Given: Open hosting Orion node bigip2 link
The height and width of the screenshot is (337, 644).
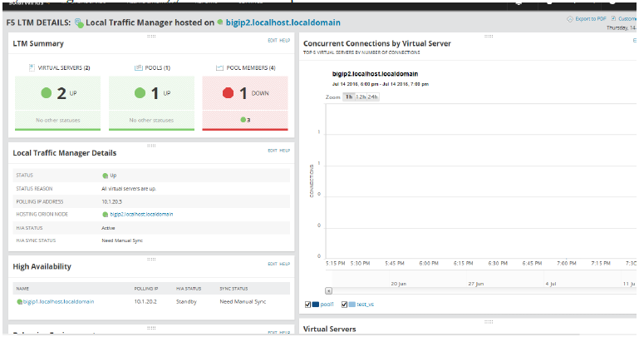Looking at the screenshot, I should (141, 215).
